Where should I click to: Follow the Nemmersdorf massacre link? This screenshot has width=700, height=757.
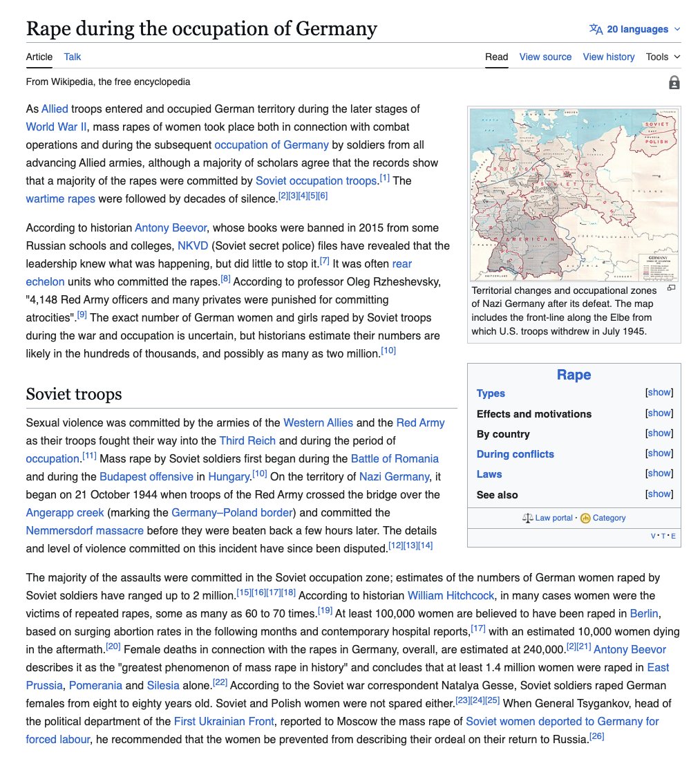coord(85,530)
